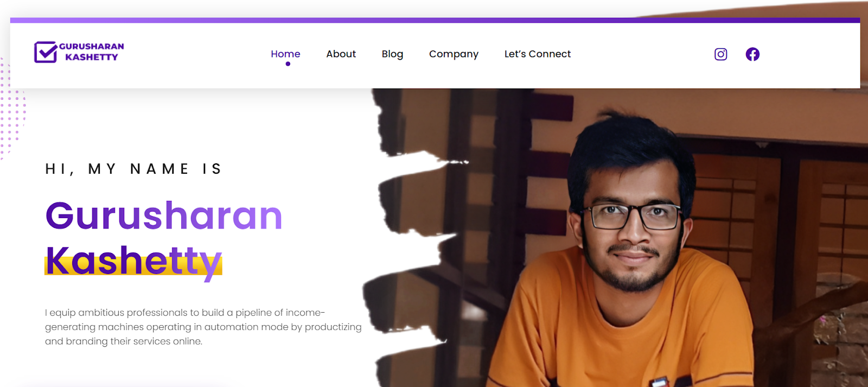Image resolution: width=868 pixels, height=387 pixels.
Task: Click the purple Gurusharan heading
Action: tap(164, 216)
